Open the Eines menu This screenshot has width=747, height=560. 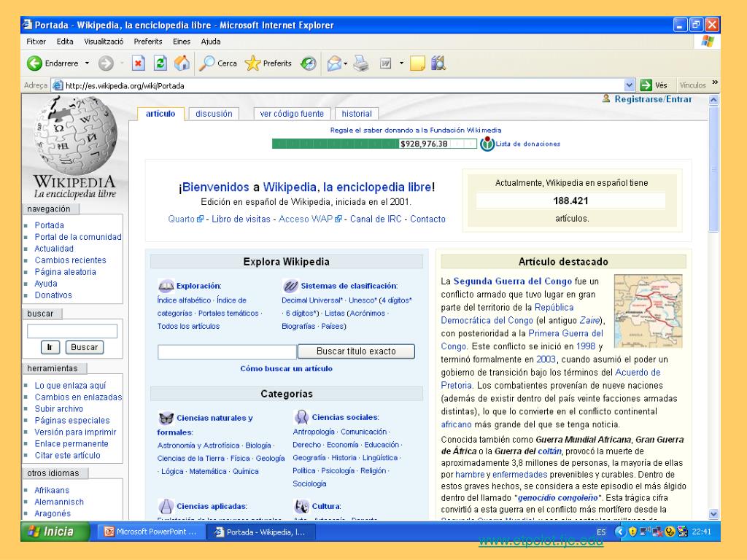(182, 42)
